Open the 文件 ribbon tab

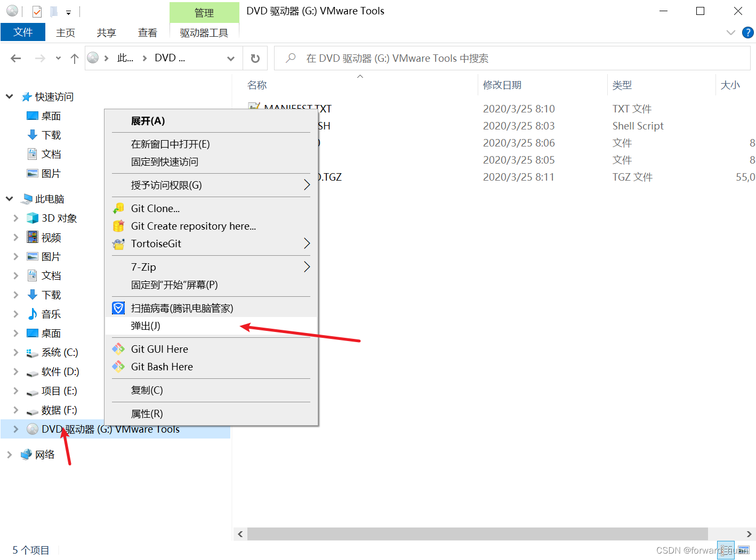click(x=23, y=33)
